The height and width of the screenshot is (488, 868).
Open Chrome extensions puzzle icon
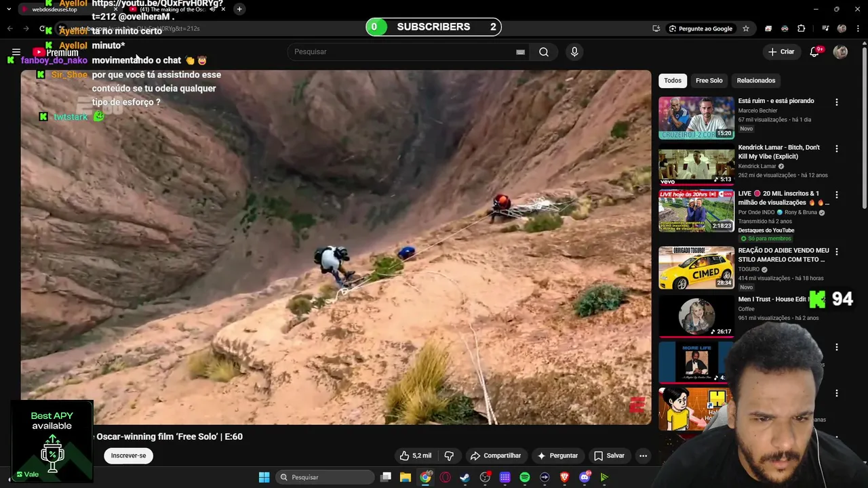pyautogui.click(x=801, y=28)
